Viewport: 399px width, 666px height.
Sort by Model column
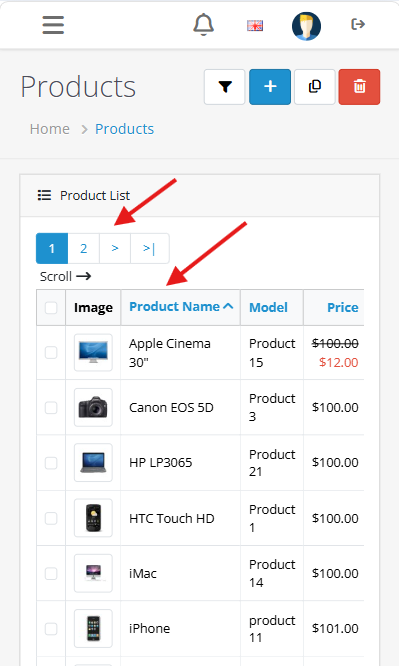tap(268, 307)
